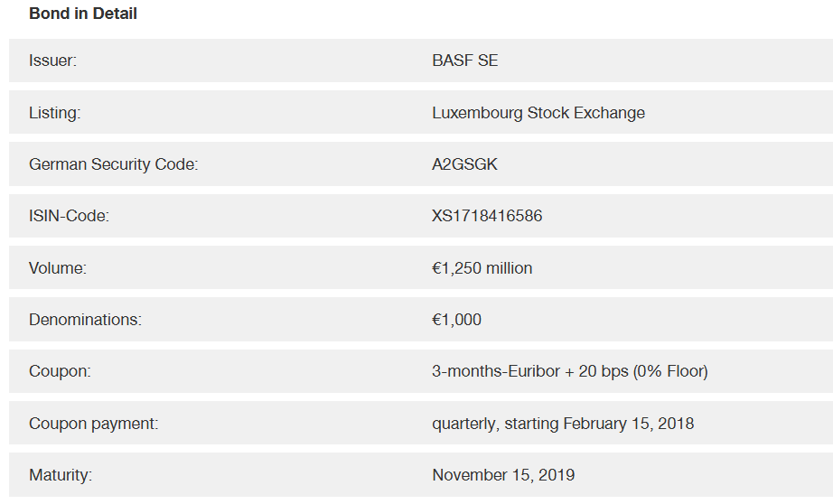833x504 pixels.
Task: Select security code 'A2GSGK'
Action: point(464,164)
